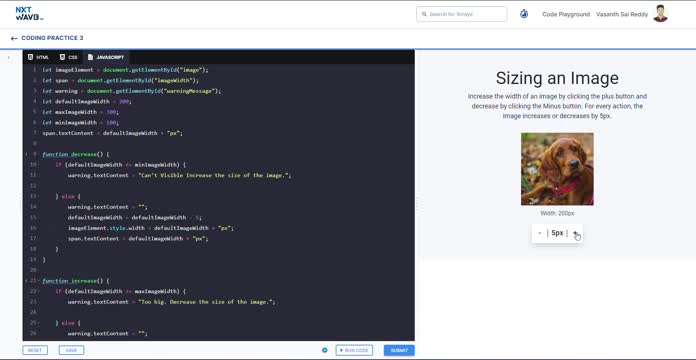Open the Code Playground link
696x360 pixels.
[x=566, y=14]
